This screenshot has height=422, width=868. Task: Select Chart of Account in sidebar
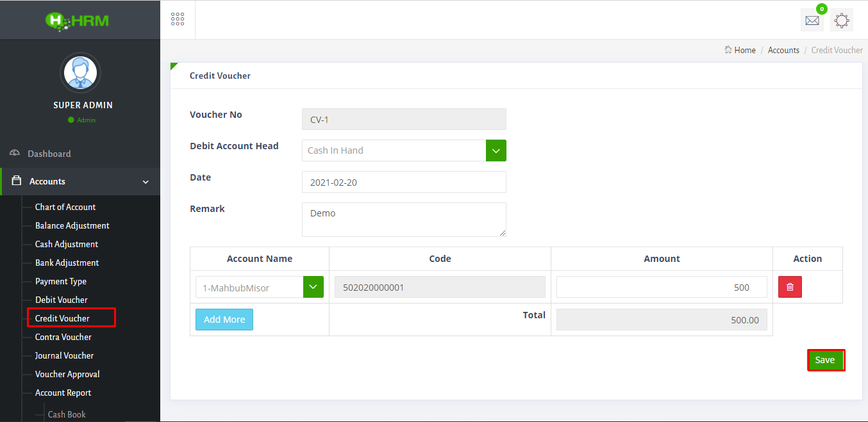click(x=65, y=207)
